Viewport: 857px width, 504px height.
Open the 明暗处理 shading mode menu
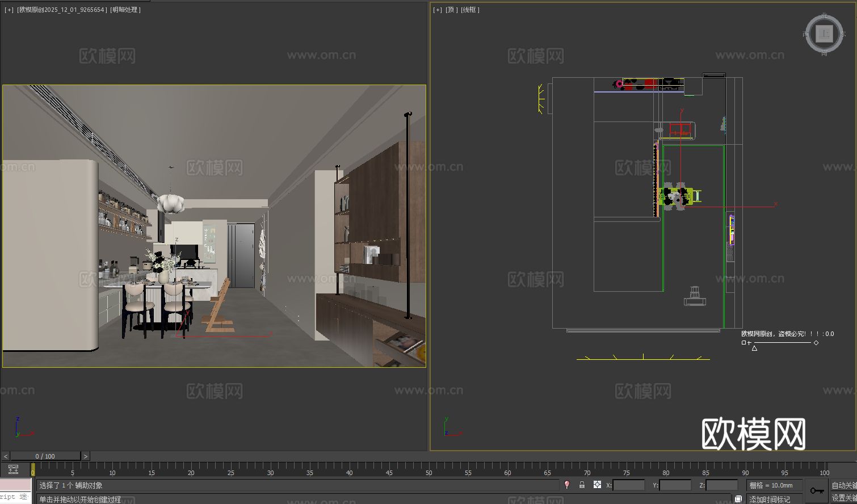124,10
